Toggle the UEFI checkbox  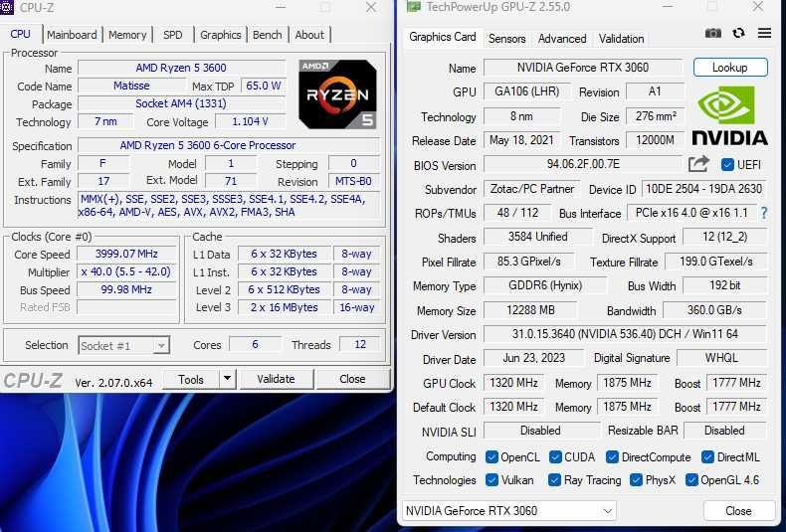point(727,165)
